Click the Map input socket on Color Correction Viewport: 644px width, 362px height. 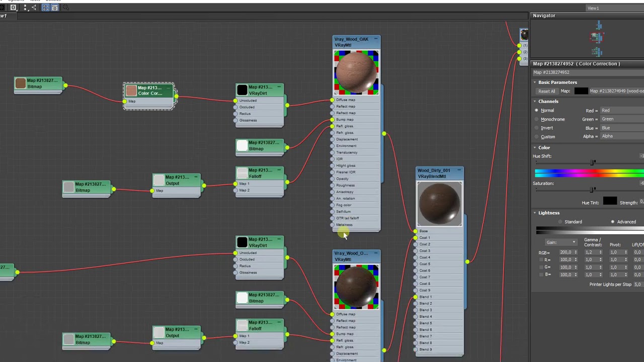pos(124,102)
